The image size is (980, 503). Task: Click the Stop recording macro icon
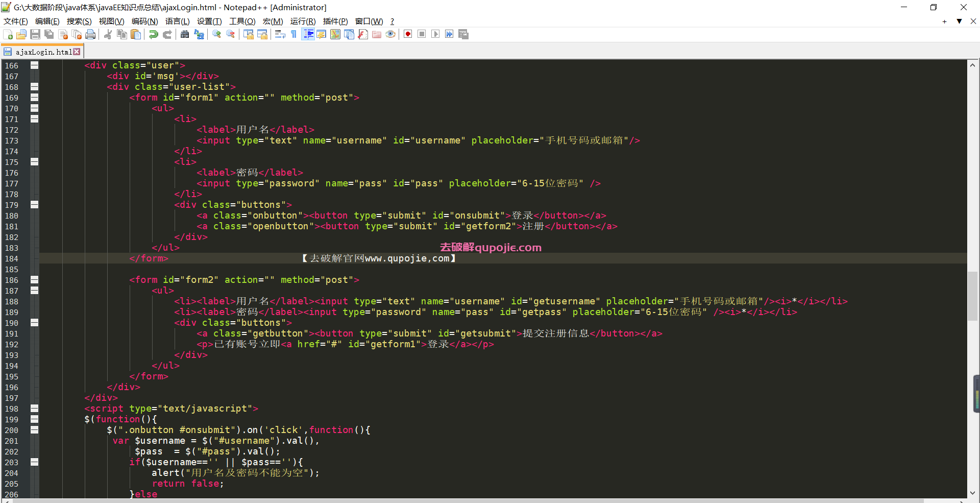click(x=422, y=34)
